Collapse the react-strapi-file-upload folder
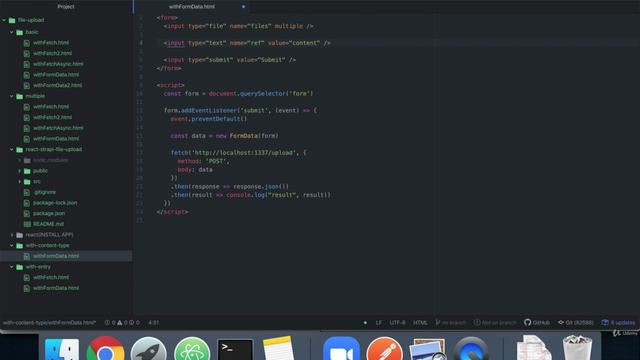Viewport: 640px width, 360px height. [x=11, y=149]
